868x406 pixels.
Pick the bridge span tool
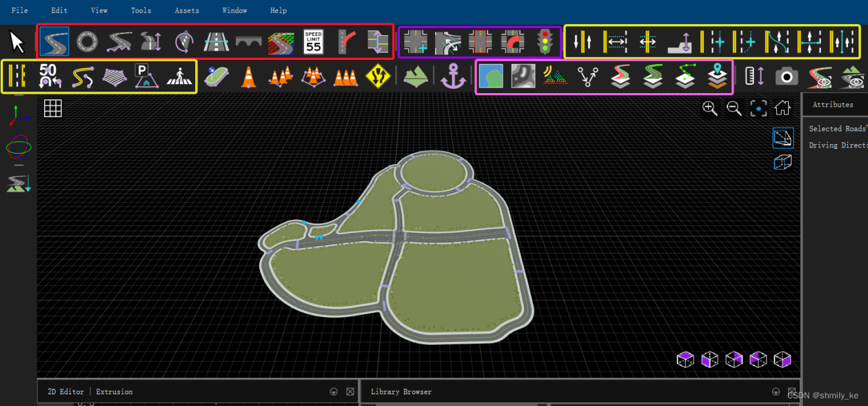tap(249, 42)
